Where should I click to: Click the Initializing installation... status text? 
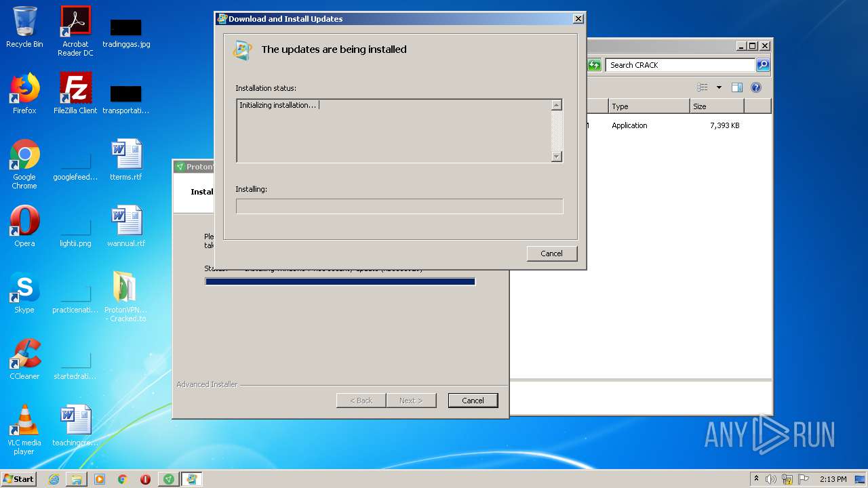277,105
